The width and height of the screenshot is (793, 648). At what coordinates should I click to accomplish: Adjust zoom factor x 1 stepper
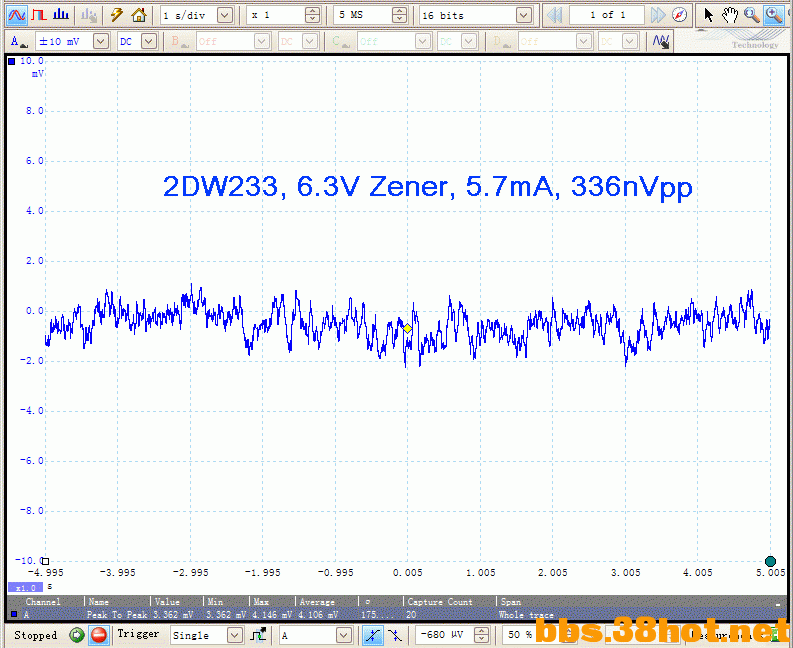[x=313, y=16]
